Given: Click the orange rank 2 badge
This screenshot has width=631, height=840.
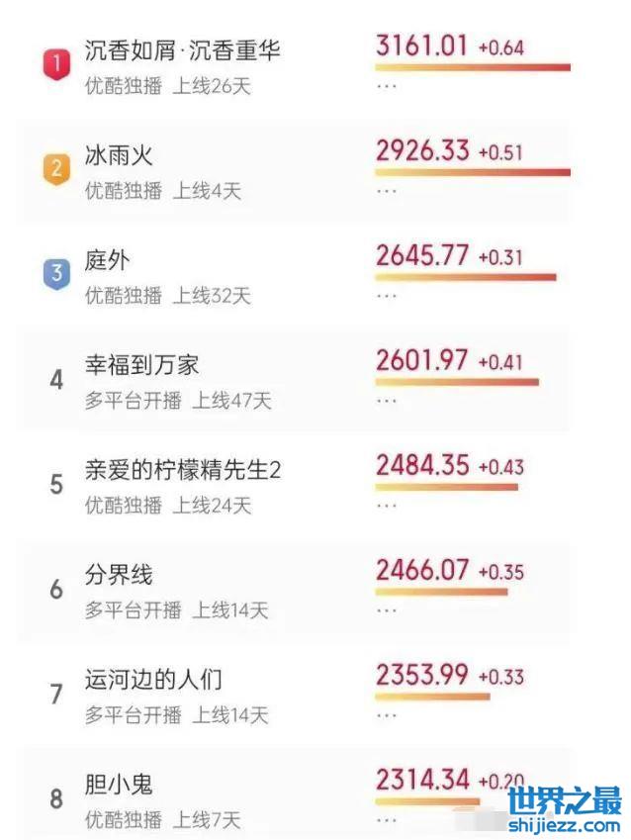Looking at the screenshot, I should [56, 169].
